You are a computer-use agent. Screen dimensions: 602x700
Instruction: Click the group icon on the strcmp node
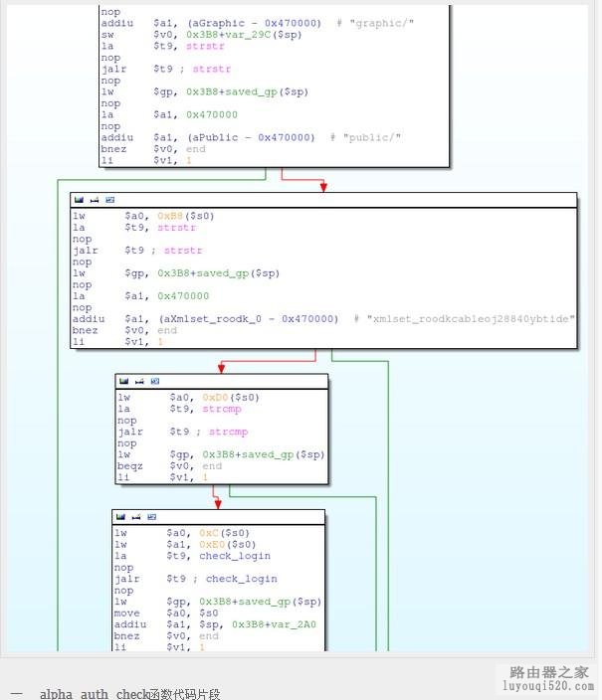(154, 381)
